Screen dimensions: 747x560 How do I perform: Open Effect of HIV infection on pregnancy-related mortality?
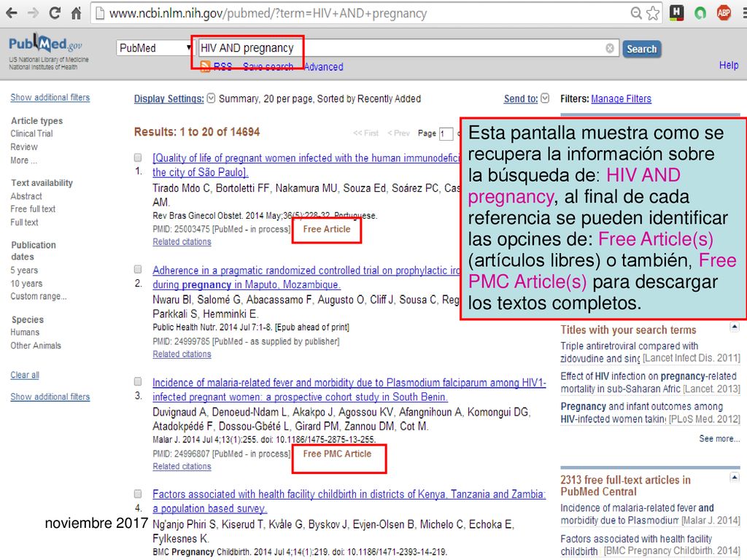[649, 382]
